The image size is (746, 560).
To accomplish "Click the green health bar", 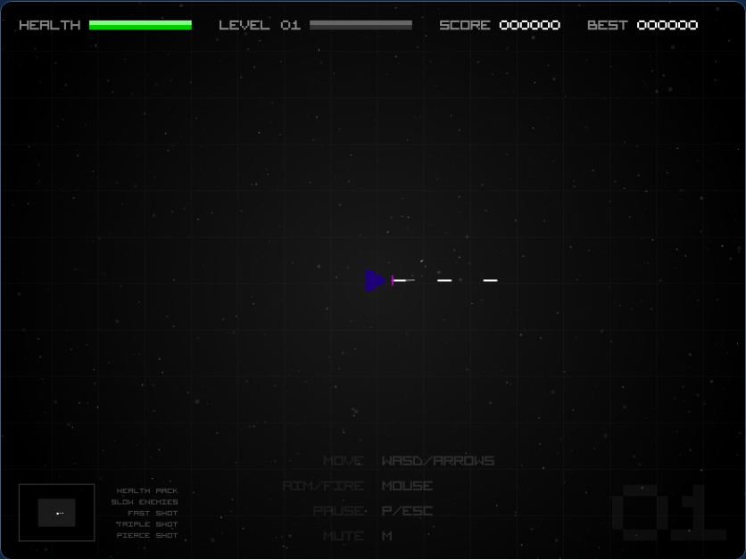I will point(140,25).
